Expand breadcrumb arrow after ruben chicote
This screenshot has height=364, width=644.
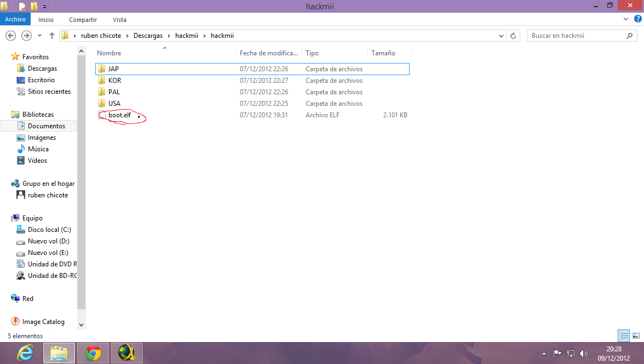click(127, 36)
